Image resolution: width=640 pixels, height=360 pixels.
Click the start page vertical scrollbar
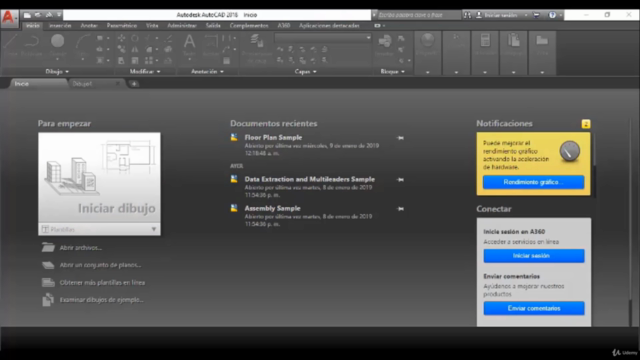(631, 222)
